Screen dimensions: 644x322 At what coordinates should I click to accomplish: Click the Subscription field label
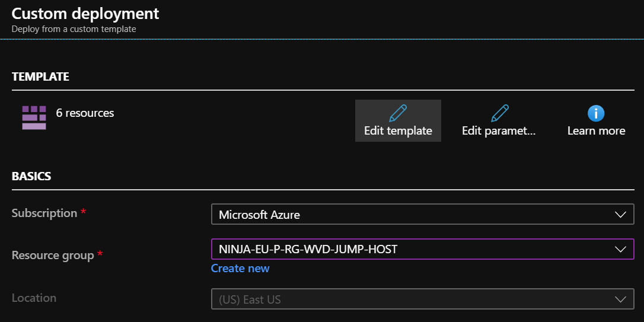pos(44,213)
